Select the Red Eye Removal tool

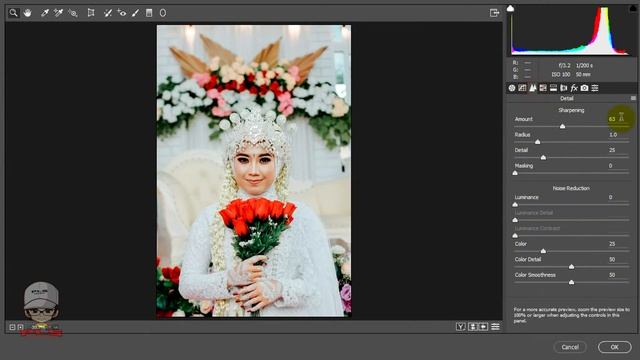click(122, 13)
